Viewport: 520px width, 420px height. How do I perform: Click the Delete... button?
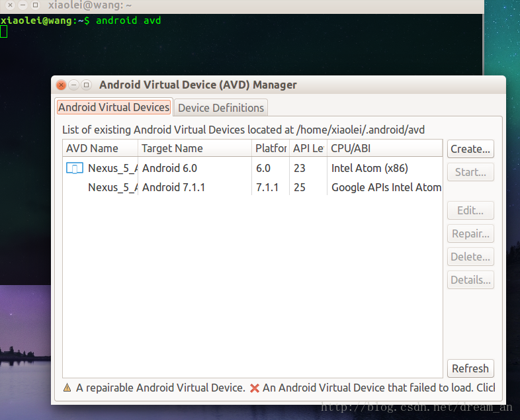click(470, 257)
